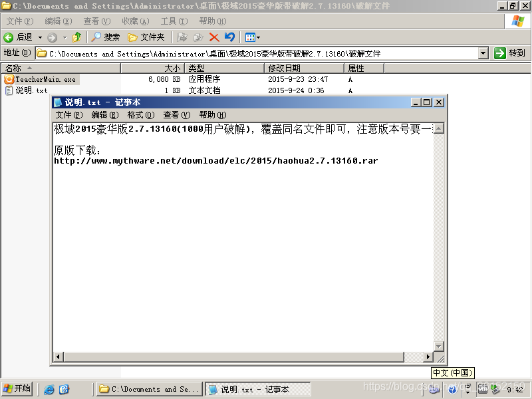532x399 pixels.
Task: Click Notepad's vertical scrollbar down arrow
Action: (x=439, y=346)
